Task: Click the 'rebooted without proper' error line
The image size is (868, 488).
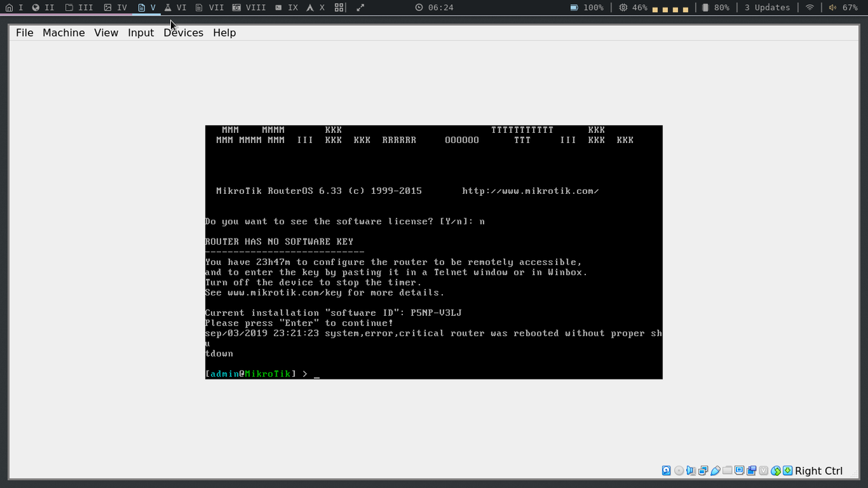Action: [x=433, y=333]
